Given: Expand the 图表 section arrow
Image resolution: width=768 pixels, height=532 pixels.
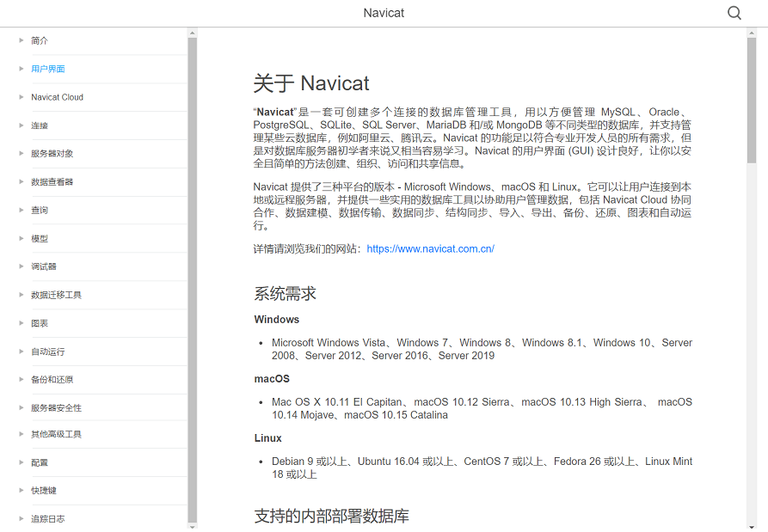Looking at the screenshot, I should tap(21, 323).
